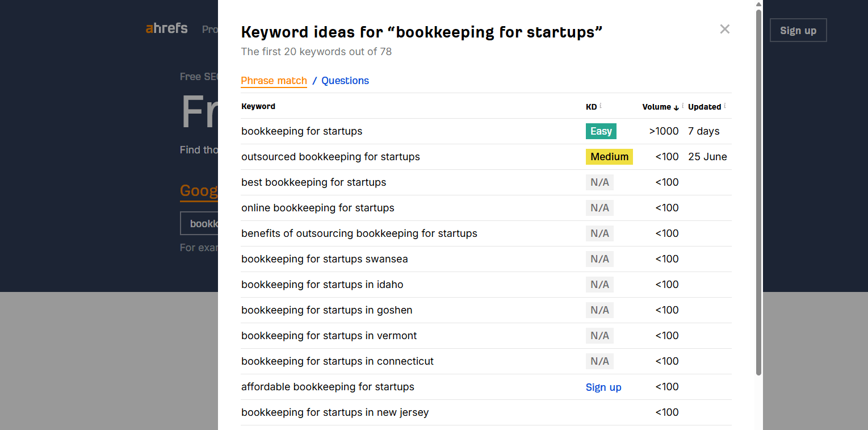Click info icon next to KD header
868x430 pixels.
click(x=601, y=106)
